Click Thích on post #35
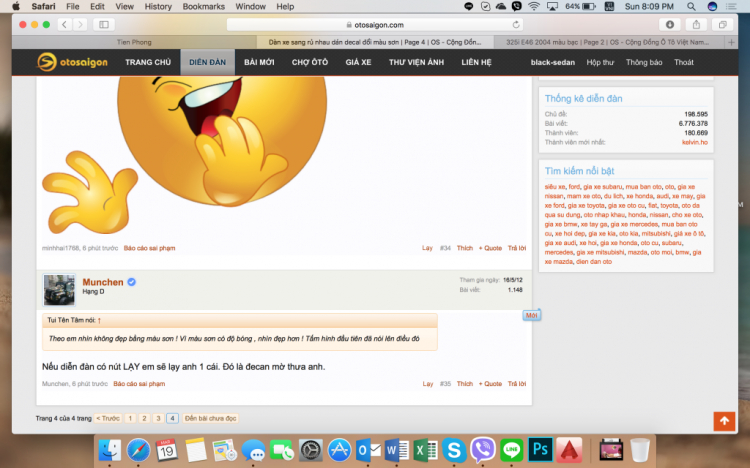The height and width of the screenshot is (468, 750). click(x=464, y=384)
